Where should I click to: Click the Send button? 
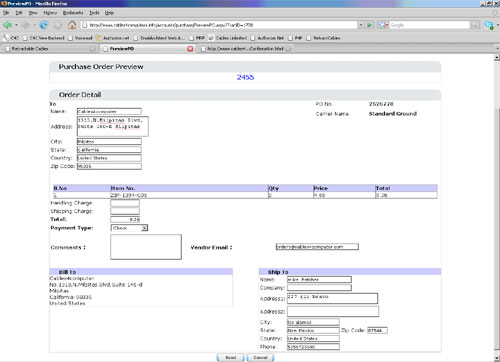click(231, 358)
